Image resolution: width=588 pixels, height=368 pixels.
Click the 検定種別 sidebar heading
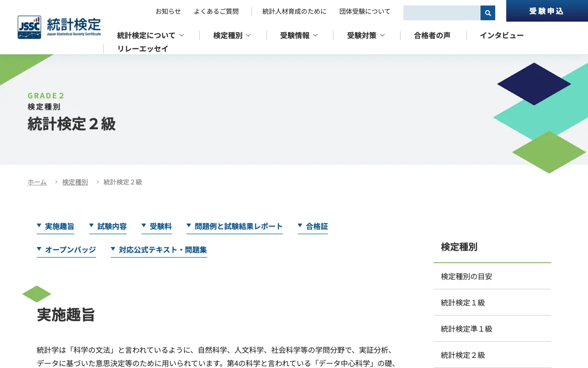[459, 247]
